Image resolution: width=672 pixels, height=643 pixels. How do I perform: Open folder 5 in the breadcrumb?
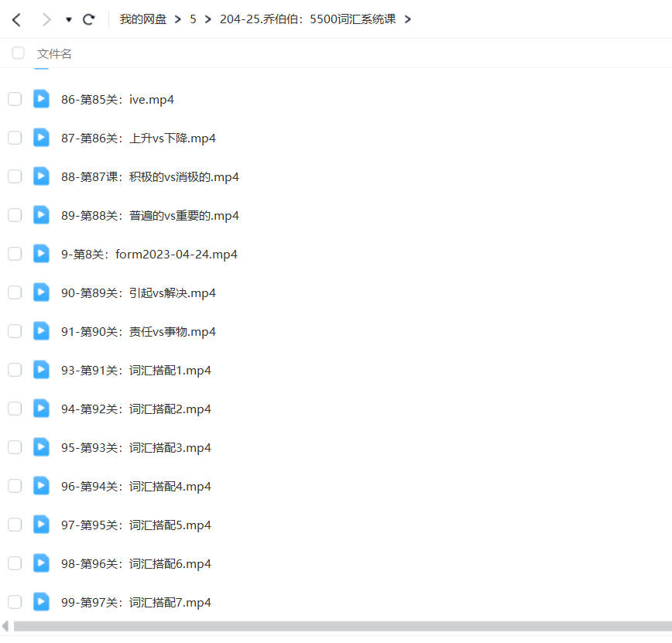(x=193, y=19)
